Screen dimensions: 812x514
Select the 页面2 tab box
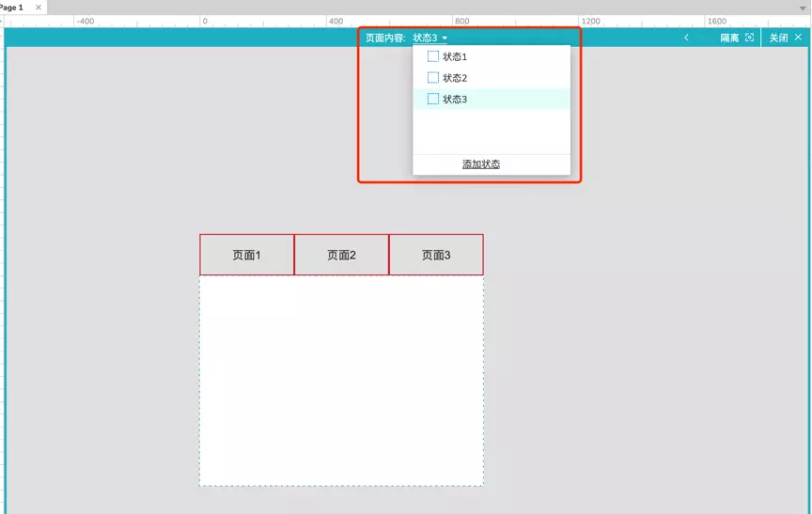tap(341, 255)
